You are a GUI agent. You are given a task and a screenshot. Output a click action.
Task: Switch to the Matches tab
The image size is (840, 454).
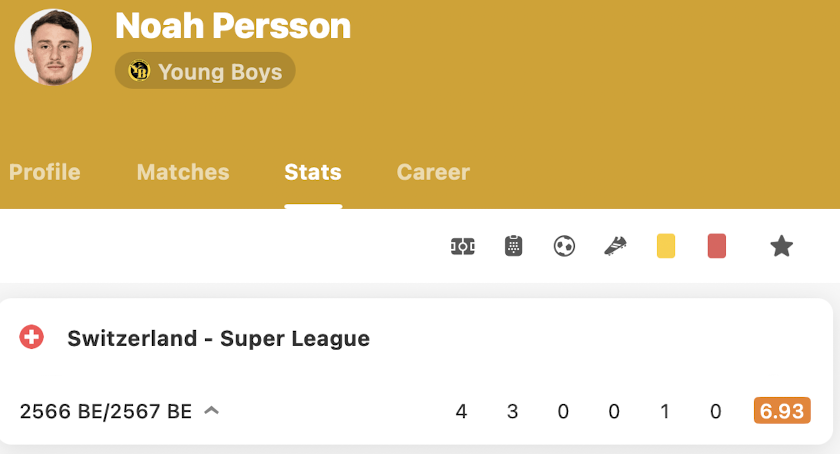click(183, 172)
